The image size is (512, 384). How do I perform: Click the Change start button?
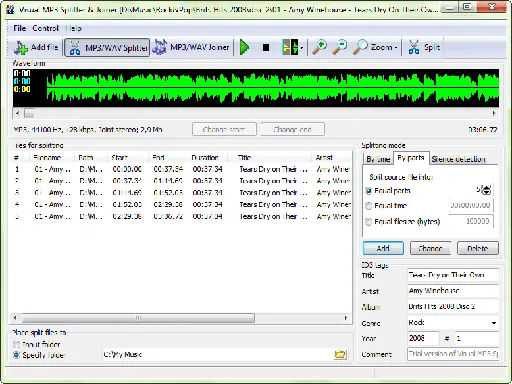point(224,129)
